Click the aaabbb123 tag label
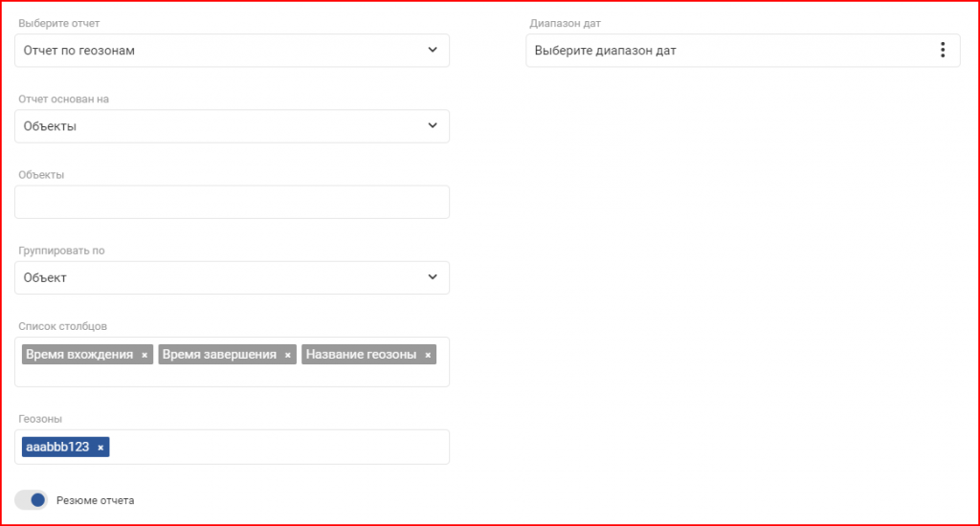Viewport: 980px width, 526px height. click(x=57, y=447)
